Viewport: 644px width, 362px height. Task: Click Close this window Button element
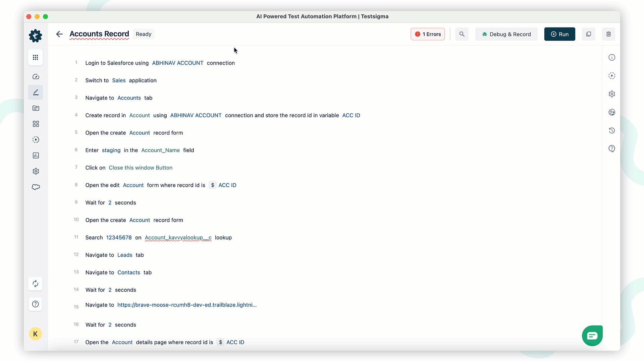141,168
